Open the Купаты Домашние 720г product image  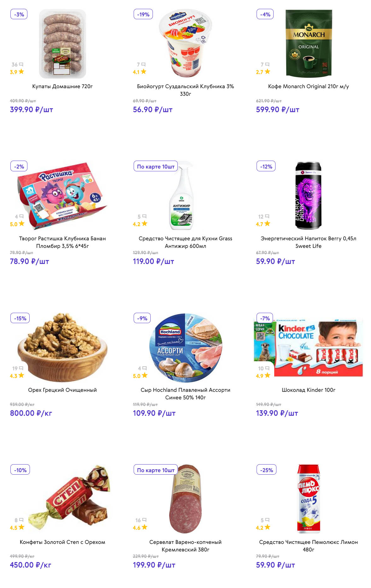[x=62, y=44]
